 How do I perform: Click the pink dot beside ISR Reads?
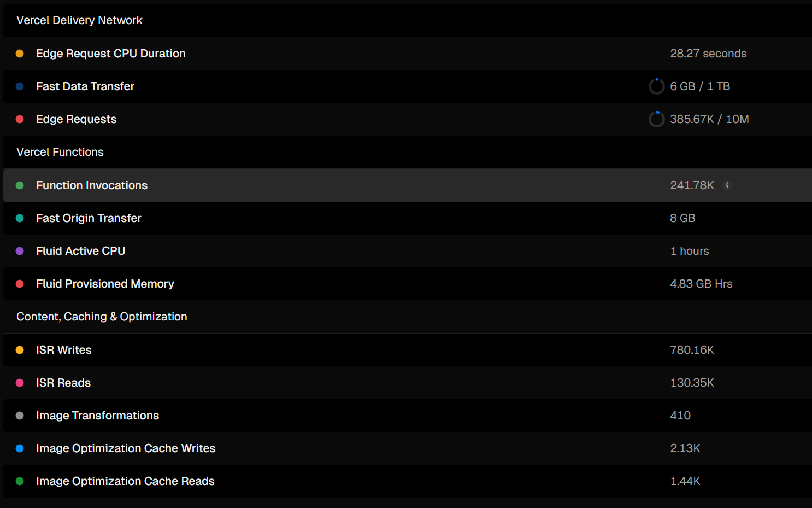coord(20,383)
